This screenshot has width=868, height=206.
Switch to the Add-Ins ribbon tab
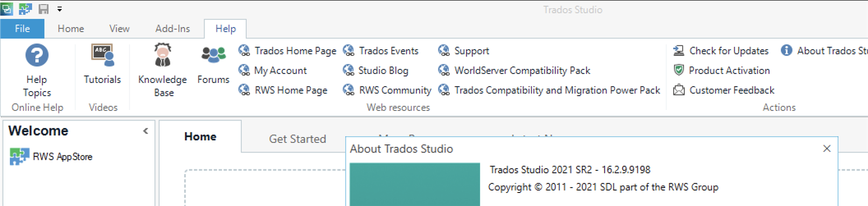point(172,29)
